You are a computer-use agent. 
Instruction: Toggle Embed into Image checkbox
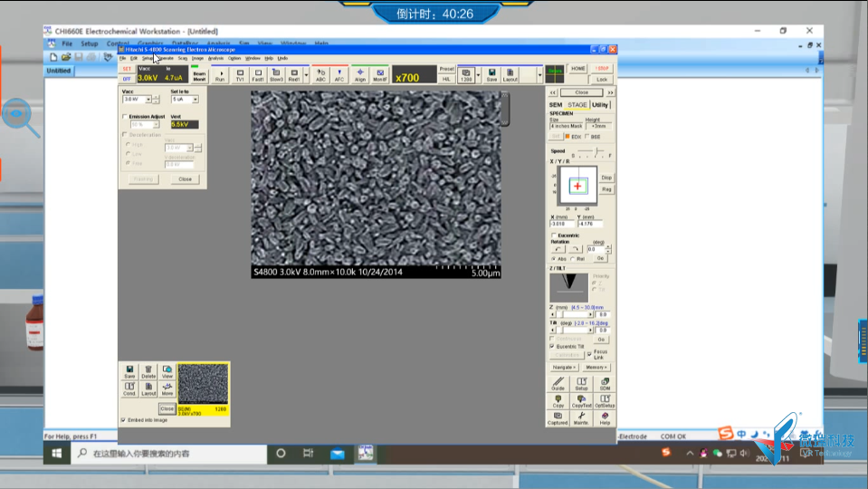coord(123,420)
